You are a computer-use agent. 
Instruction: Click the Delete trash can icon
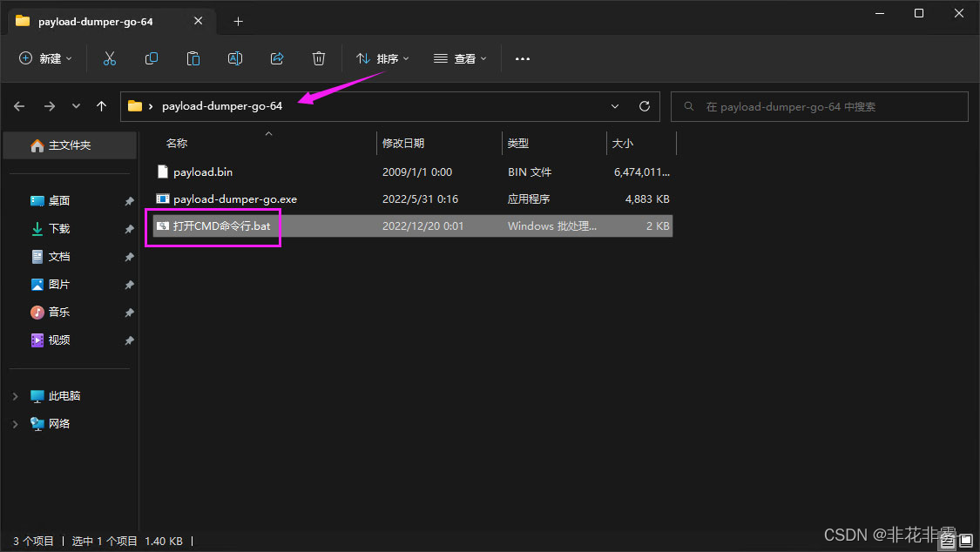[319, 58]
